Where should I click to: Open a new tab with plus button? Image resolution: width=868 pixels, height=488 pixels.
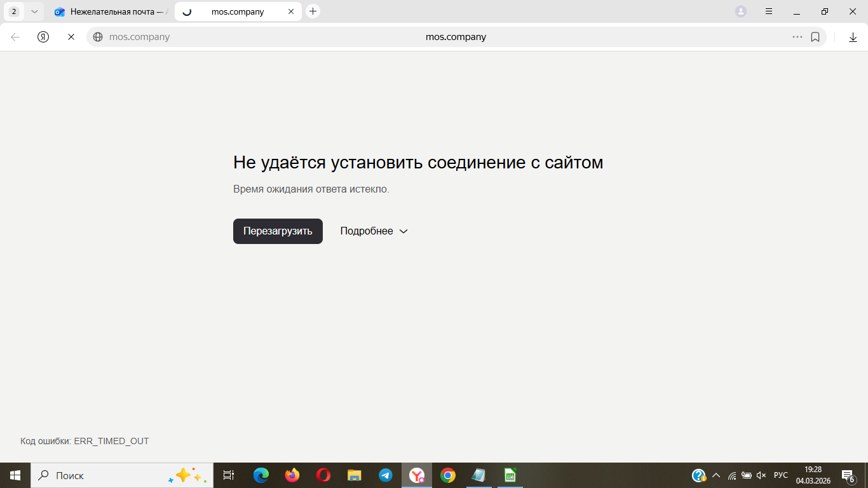point(313,11)
